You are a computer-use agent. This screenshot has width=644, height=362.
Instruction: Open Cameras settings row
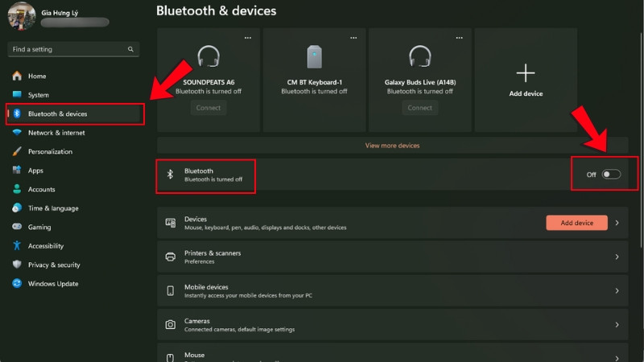[392, 325]
